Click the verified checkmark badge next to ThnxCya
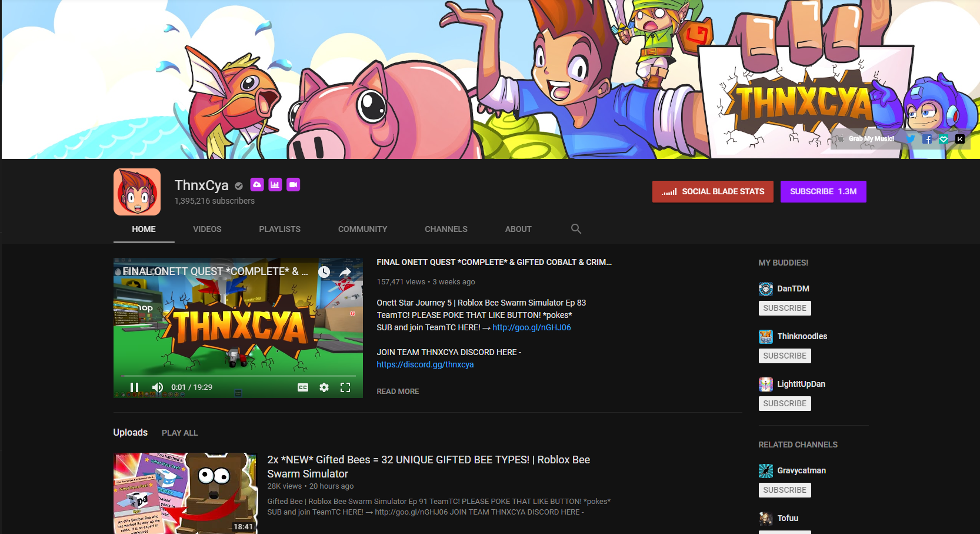Viewport: 980px width, 534px height. pos(239,186)
